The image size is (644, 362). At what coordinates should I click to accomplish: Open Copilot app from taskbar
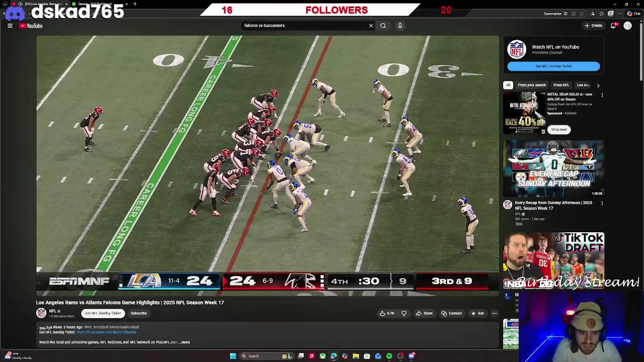(x=345, y=356)
